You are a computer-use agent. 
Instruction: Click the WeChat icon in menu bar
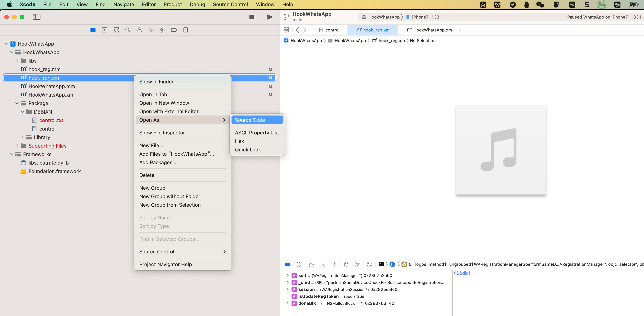[x=540, y=4]
